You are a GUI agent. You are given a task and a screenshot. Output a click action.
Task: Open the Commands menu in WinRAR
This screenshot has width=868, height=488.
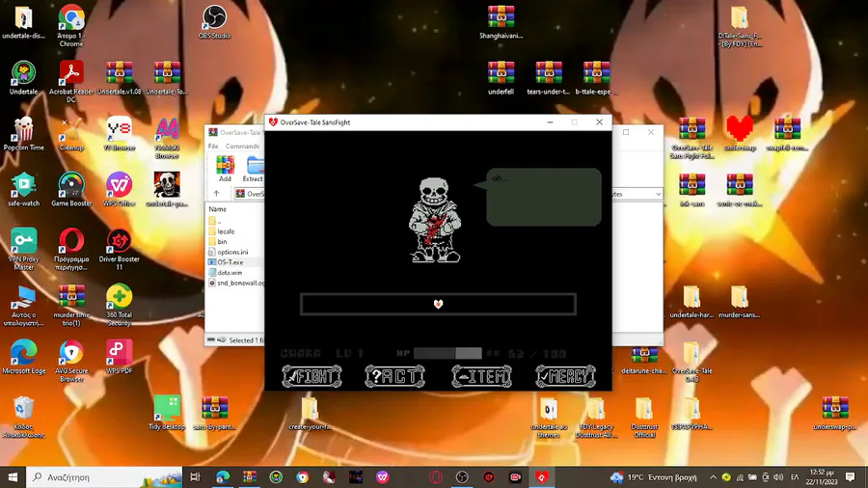pyautogui.click(x=242, y=146)
